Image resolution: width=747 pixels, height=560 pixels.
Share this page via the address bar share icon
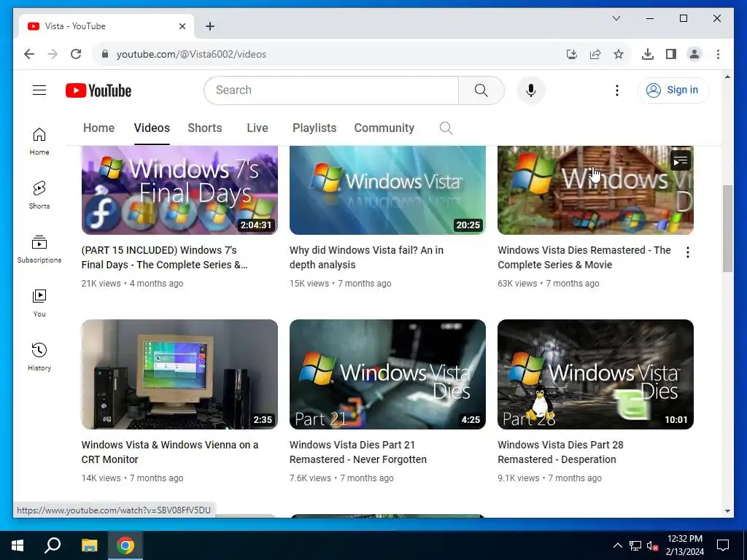click(x=595, y=54)
